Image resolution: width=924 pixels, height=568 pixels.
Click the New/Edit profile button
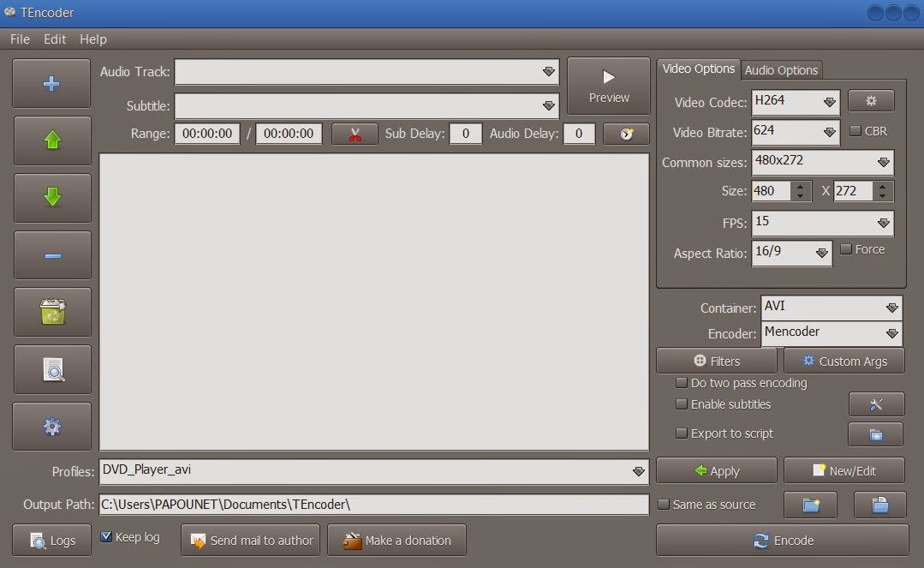(844, 470)
